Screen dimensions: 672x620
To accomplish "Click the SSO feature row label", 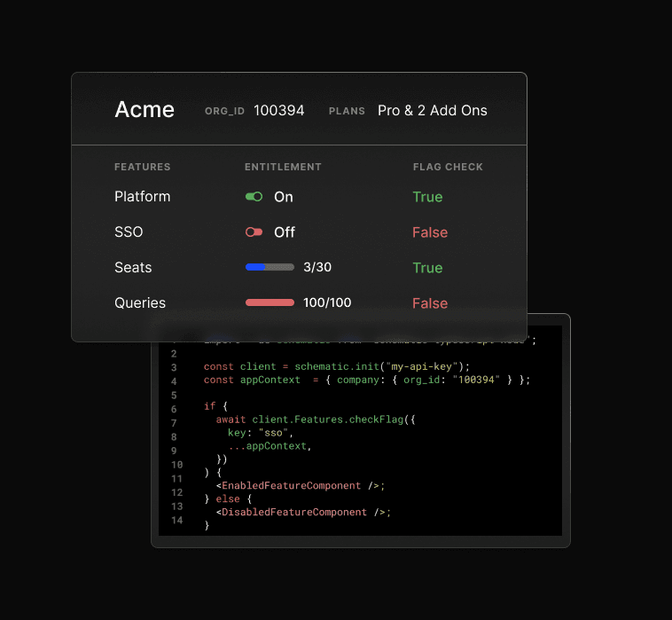I will pyautogui.click(x=129, y=232).
